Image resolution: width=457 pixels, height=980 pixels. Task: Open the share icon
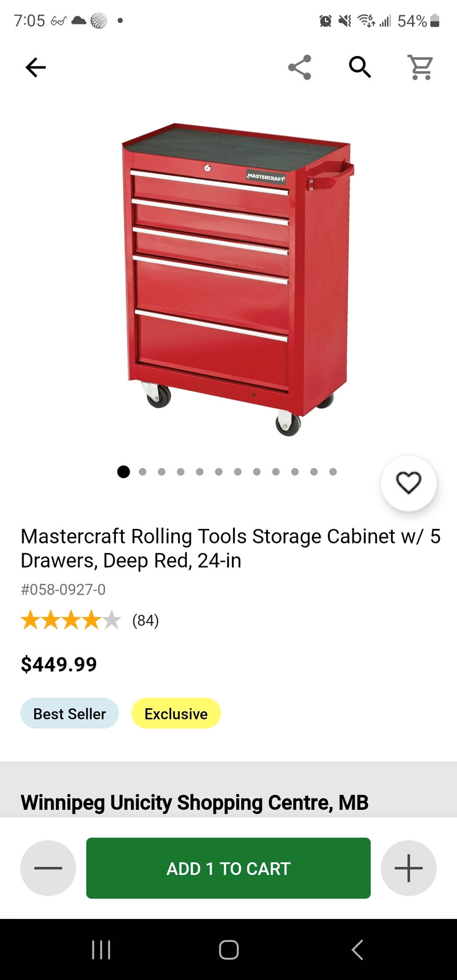300,67
